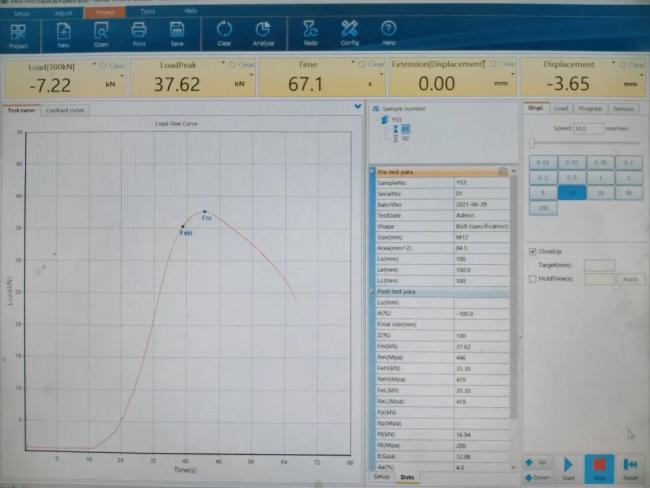Viewport: 650px width, 488px height.
Task: Adjust the speed slider handle
Action: click(x=532, y=143)
